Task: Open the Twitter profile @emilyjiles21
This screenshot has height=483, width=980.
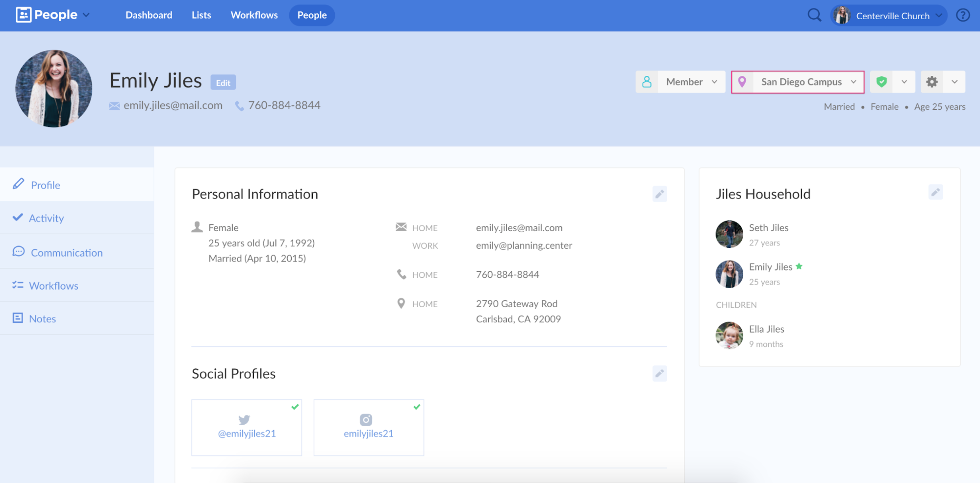Action: 247,428
